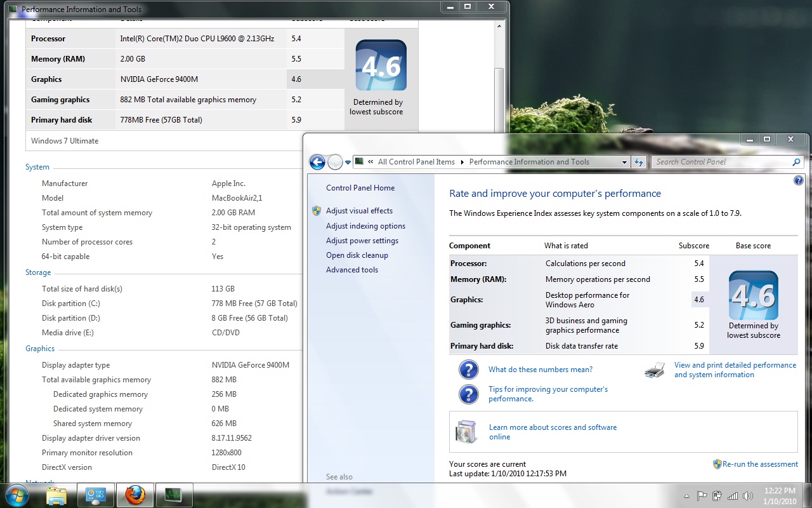Click the System section header in back window
The height and width of the screenshot is (508, 812).
click(37, 167)
